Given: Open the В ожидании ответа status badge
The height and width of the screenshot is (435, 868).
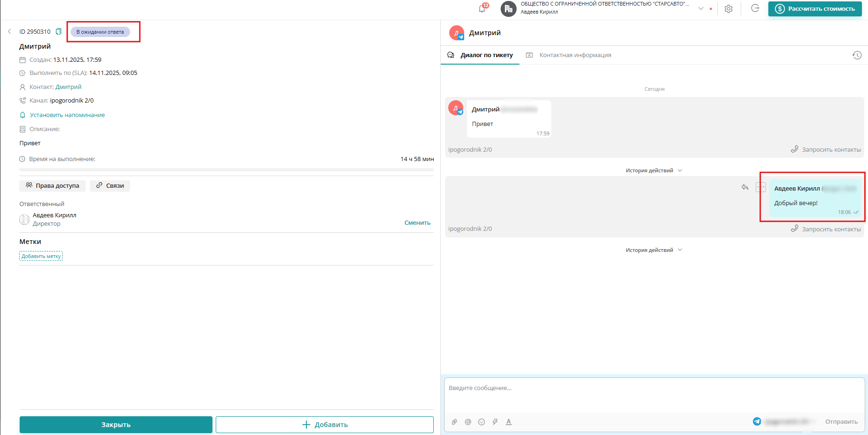Looking at the screenshot, I should click(x=100, y=32).
